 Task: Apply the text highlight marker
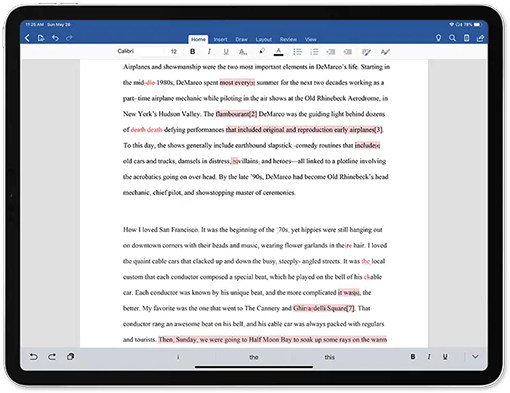262,52
